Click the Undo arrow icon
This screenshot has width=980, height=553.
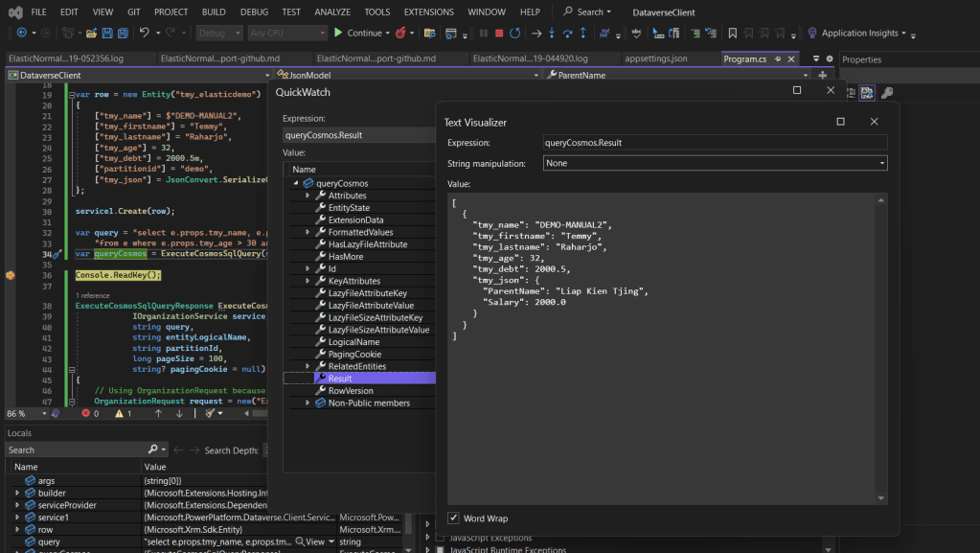[145, 33]
